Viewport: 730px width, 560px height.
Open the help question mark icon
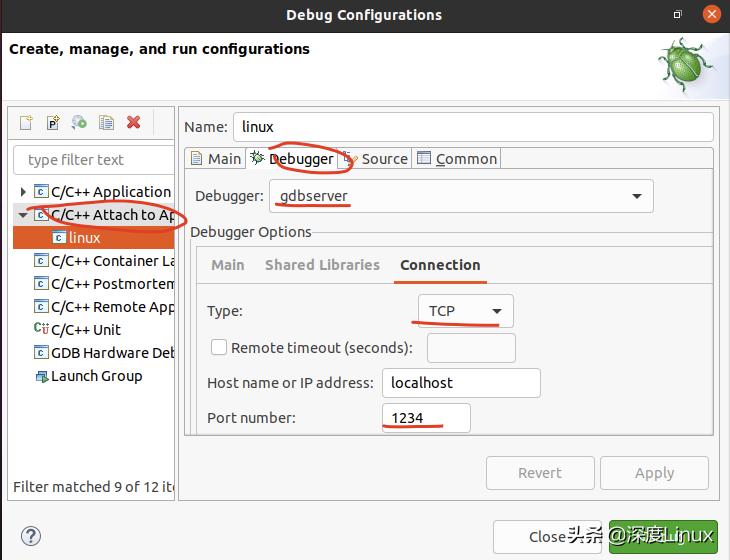(31, 536)
